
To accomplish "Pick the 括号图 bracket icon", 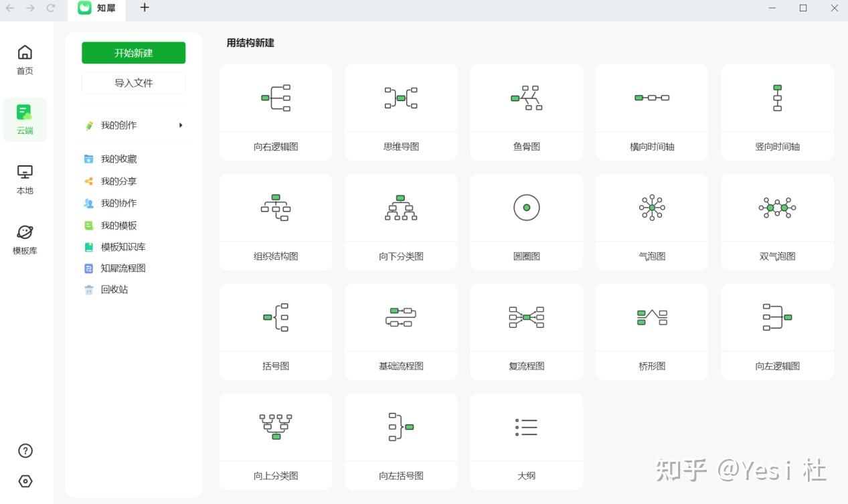I will tap(276, 317).
